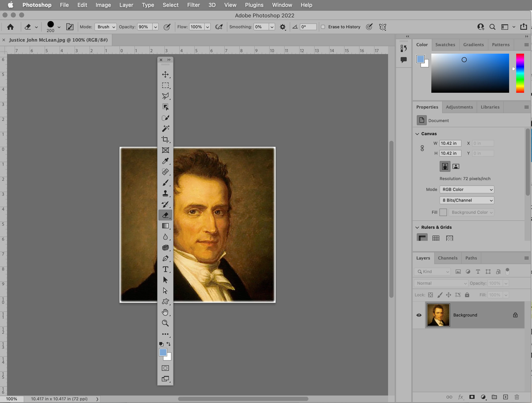Viewport: 532px width, 403px height.
Task: Enable the Erase to History checkbox
Action: click(x=323, y=27)
